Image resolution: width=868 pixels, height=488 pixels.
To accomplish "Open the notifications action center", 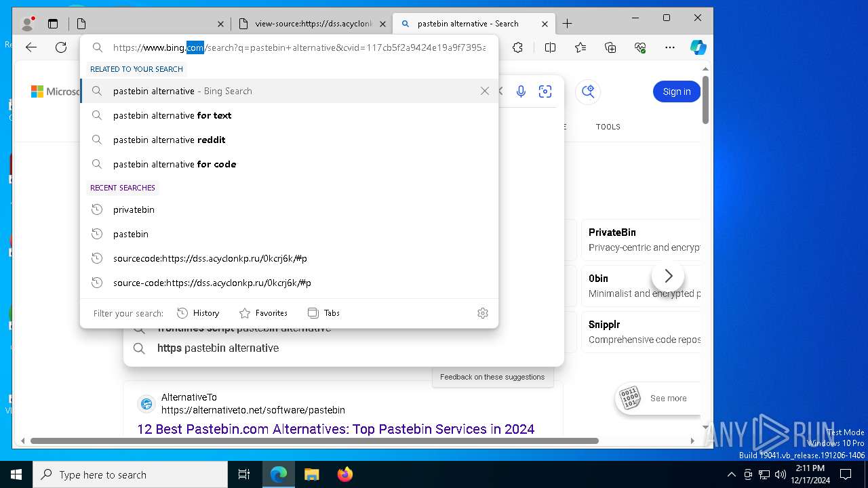I will (x=846, y=474).
